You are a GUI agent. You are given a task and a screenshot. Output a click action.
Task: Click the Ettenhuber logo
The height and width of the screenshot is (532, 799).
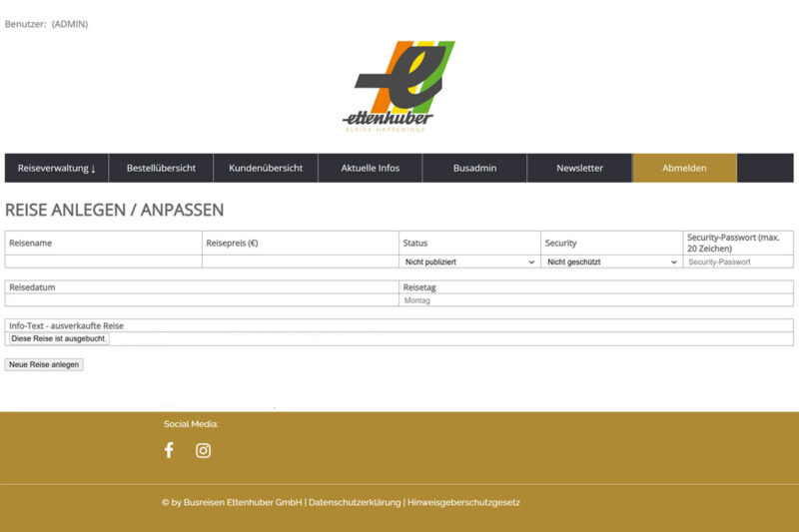click(x=399, y=87)
